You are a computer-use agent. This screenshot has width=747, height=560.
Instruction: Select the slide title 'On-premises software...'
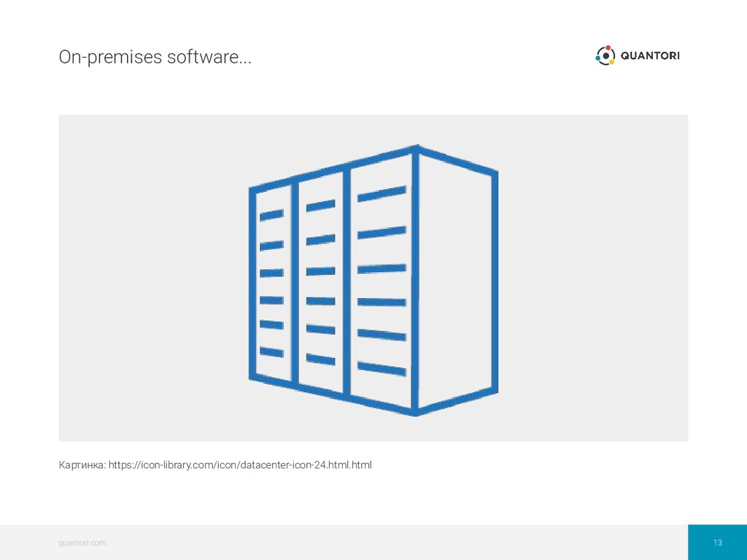[x=155, y=57]
